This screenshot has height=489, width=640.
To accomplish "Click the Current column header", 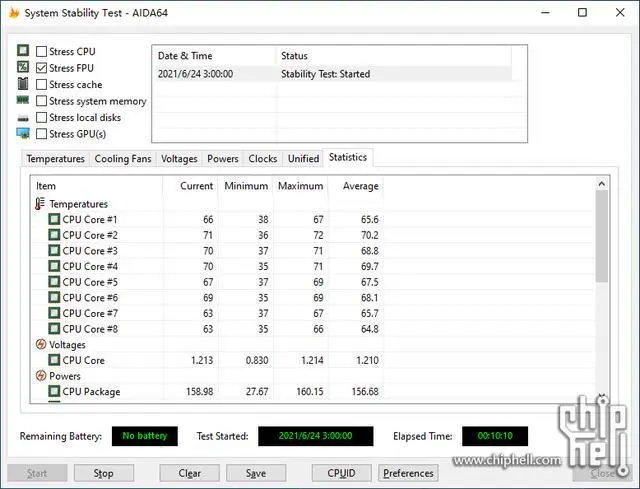I will (190, 186).
